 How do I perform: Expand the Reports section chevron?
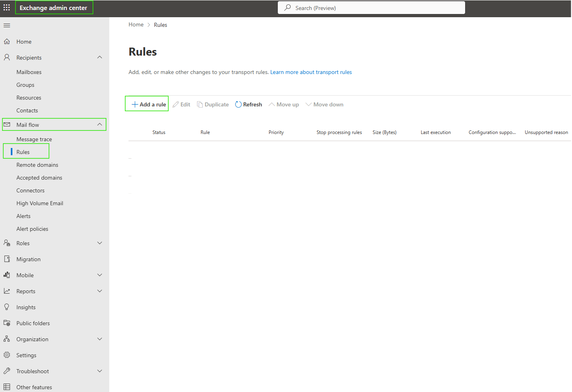pos(100,291)
